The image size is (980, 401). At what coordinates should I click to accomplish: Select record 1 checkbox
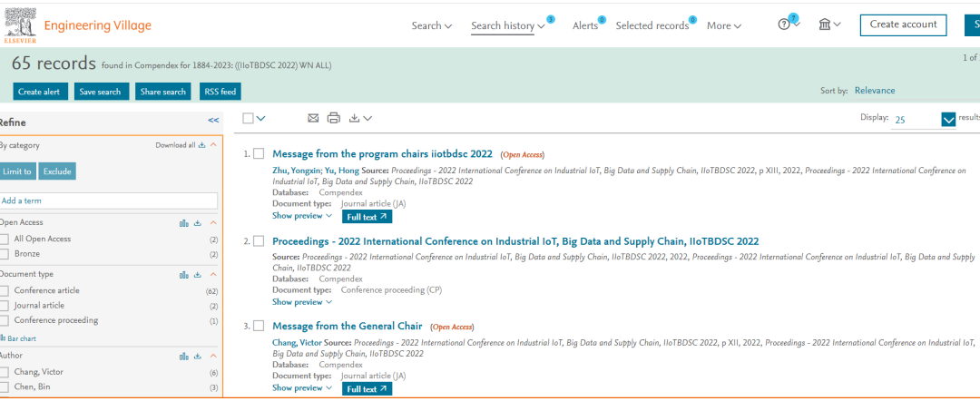(x=259, y=153)
